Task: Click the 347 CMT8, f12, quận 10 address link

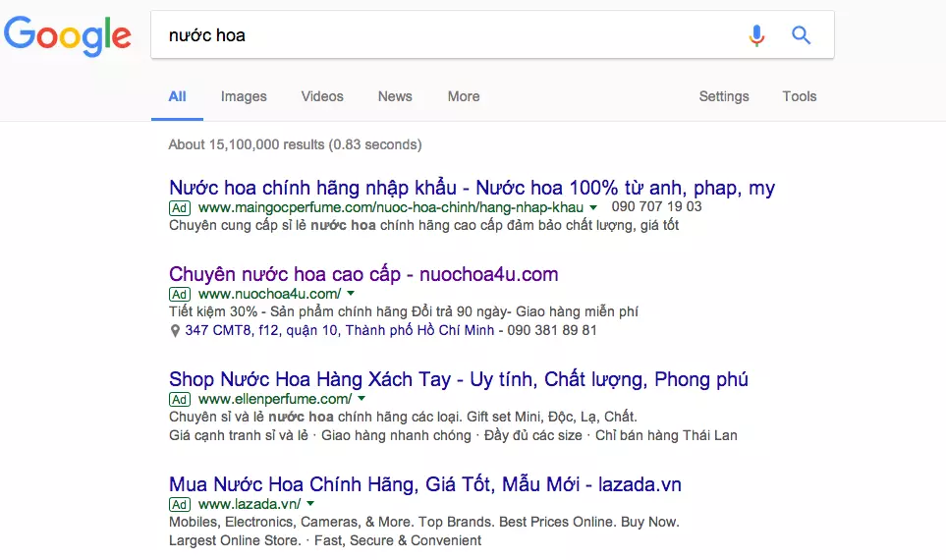Action: (340, 331)
